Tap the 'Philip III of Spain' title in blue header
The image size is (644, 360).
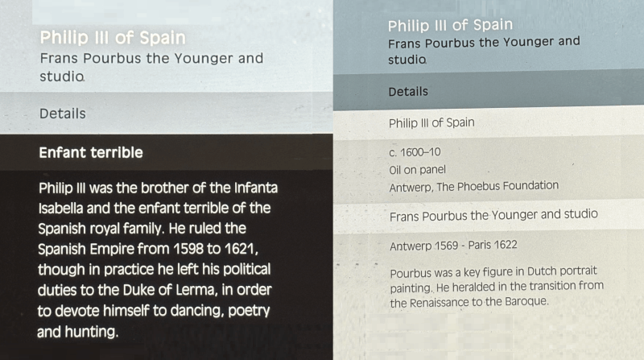click(450, 25)
